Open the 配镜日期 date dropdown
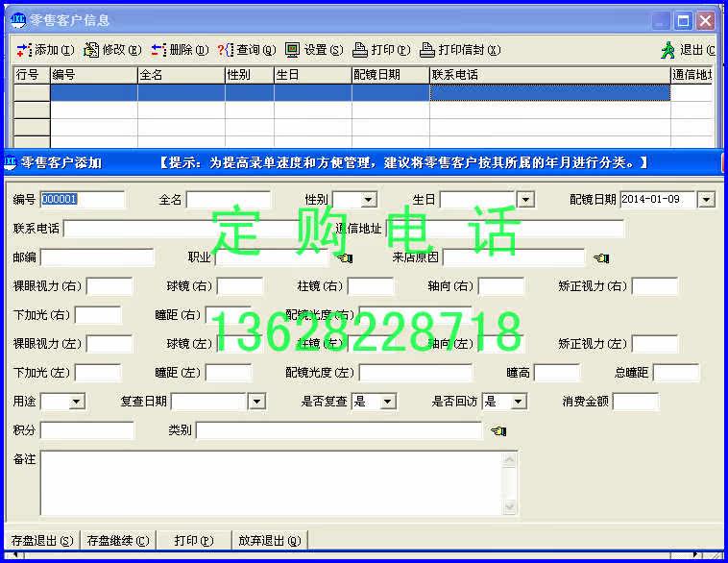Viewport: 728px width, 563px height. (x=706, y=200)
